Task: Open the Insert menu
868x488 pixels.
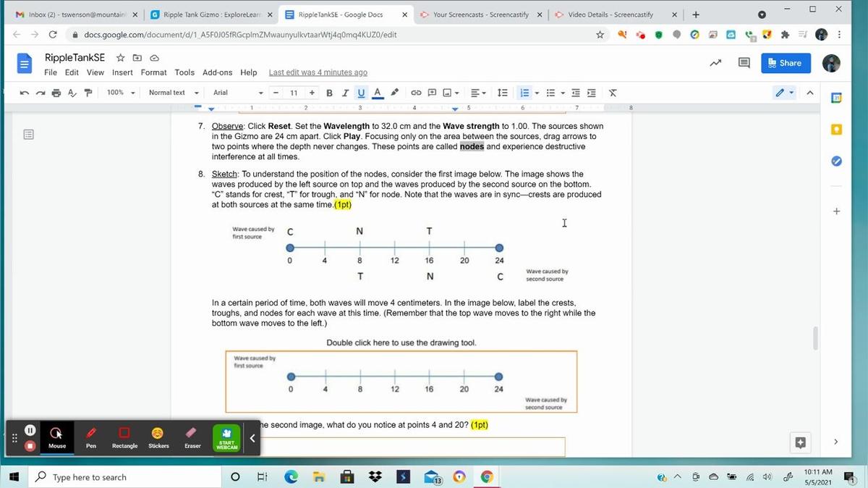Action: 122,72
